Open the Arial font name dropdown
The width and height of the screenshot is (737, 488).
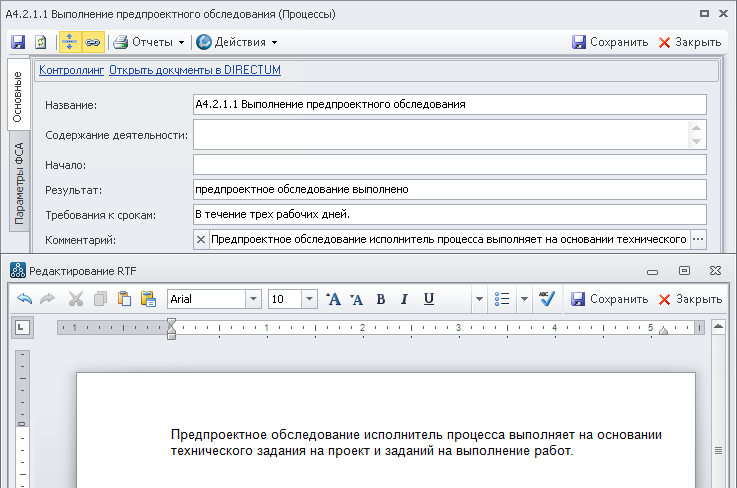pyautogui.click(x=253, y=299)
